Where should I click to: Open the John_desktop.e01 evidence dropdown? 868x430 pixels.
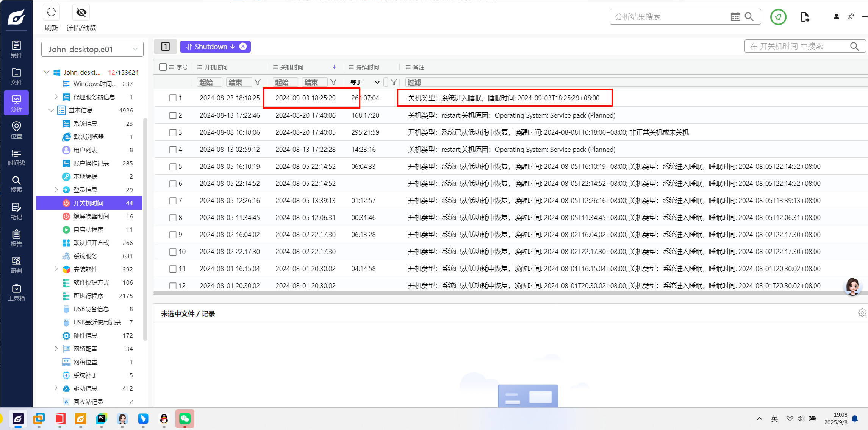click(x=92, y=49)
